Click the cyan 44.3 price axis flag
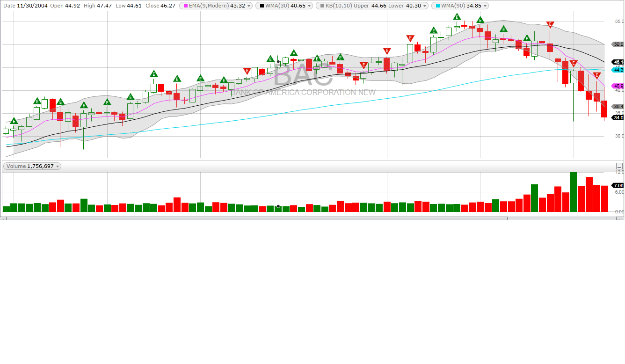Viewport: 625px width, 364px height. pyautogui.click(x=618, y=70)
